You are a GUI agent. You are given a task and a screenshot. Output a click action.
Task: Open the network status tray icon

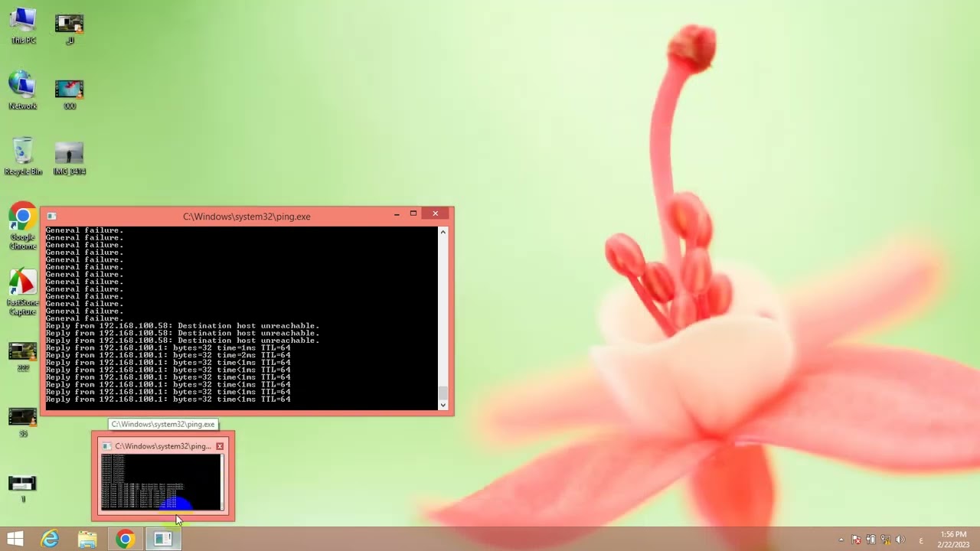point(885,540)
